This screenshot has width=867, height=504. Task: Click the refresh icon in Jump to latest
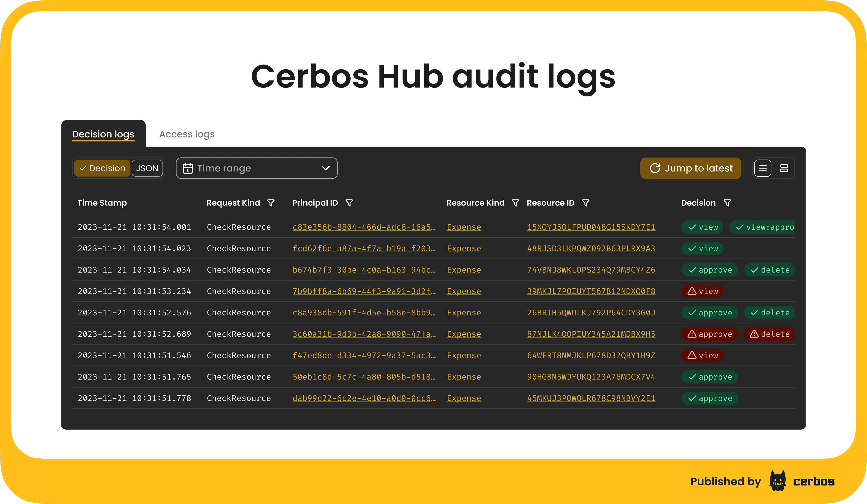click(655, 168)
